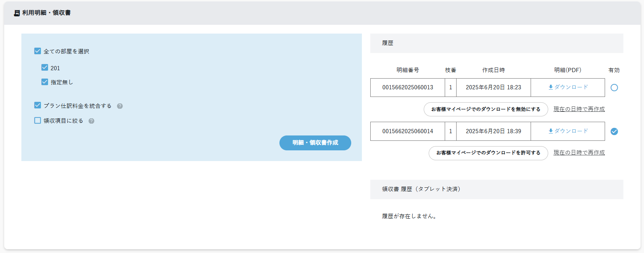Click お客様マイページでのダウンロードを許可する button
The image size is (644, 253).
pos(488,153)
